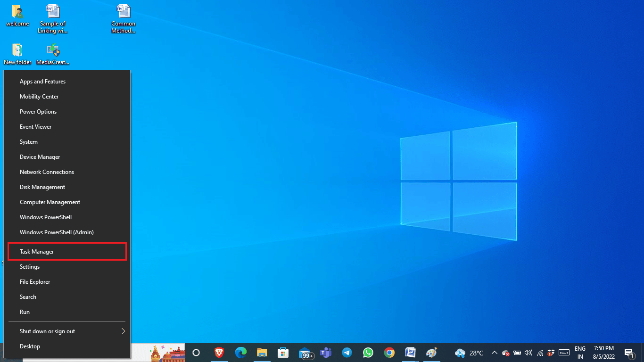Choose Disk Management from the menu
Screen dimensions: 644x362
pyautogui.click(x=42, y=187)
